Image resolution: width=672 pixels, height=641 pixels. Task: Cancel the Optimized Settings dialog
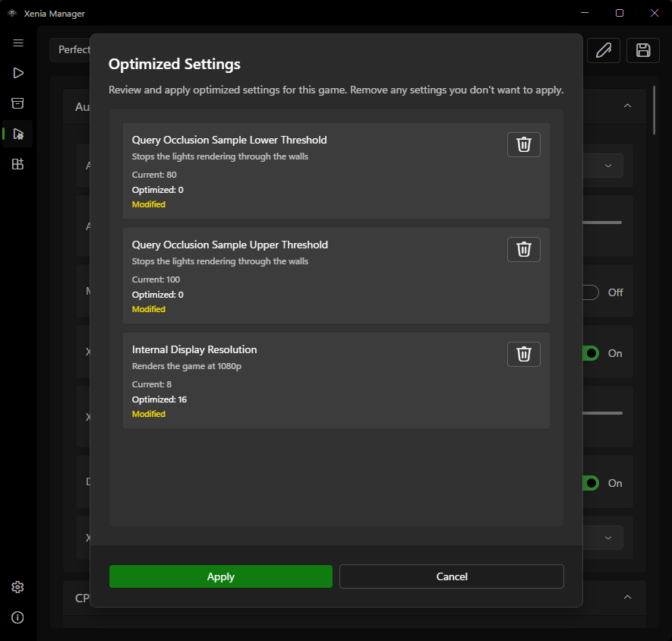coord(451,576)
